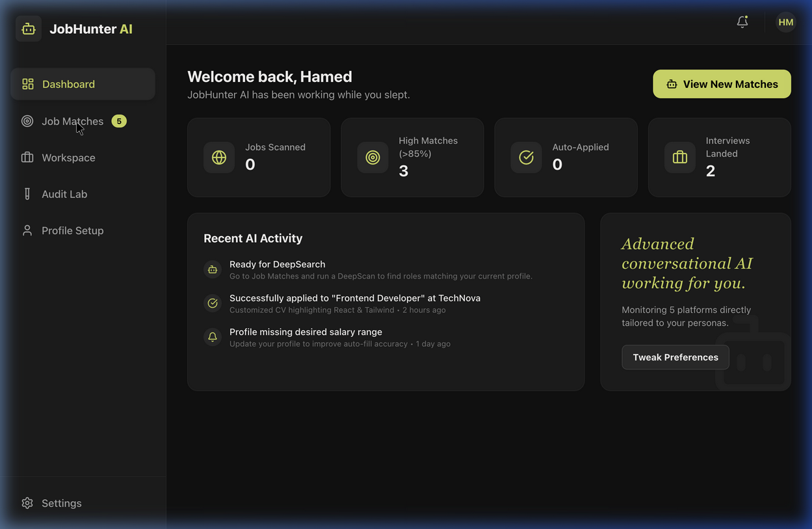Viewport: 812px width, 529px height.
Task: Click the JobHunter AI robot logo icon
Action: [28, 28]
